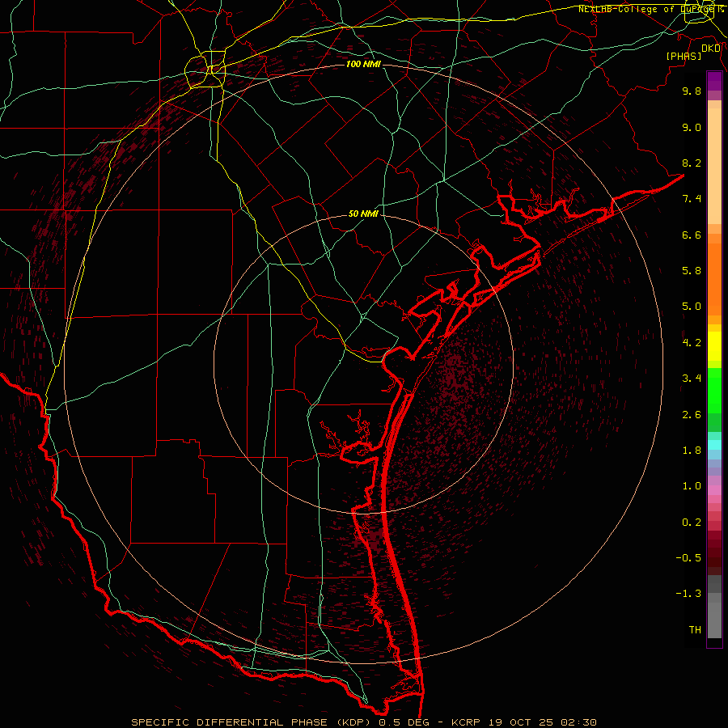728x728 pixels.
Task: Click the "7.4" color scale value
Action: tap(692, 199)
